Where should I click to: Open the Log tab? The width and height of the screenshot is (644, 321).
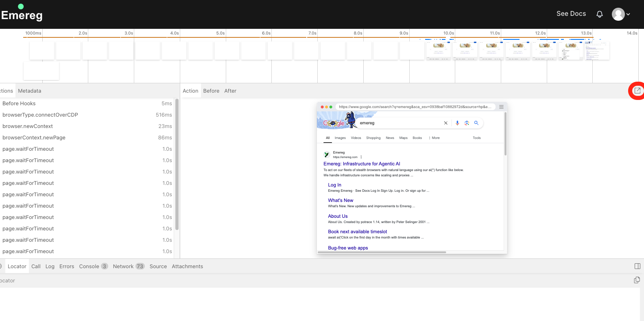click(x=50, y=267)
